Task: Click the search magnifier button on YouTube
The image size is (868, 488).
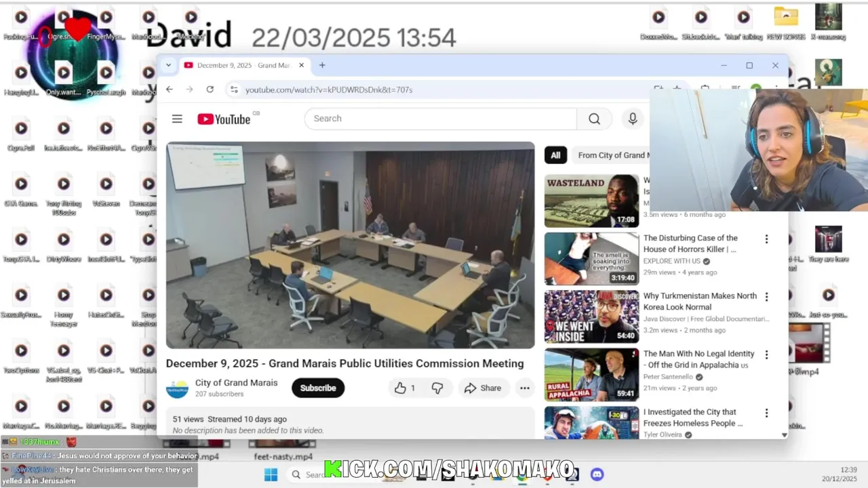Action: point(594,119)
